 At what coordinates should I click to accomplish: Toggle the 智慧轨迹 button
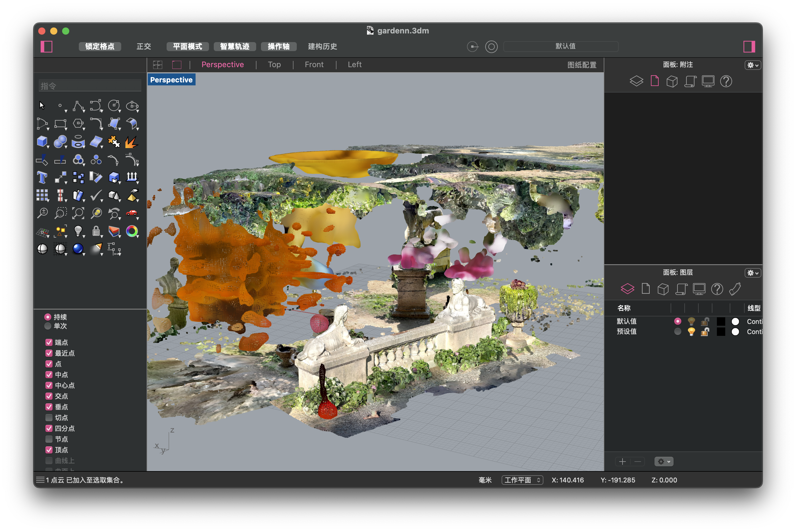[235, 47]
